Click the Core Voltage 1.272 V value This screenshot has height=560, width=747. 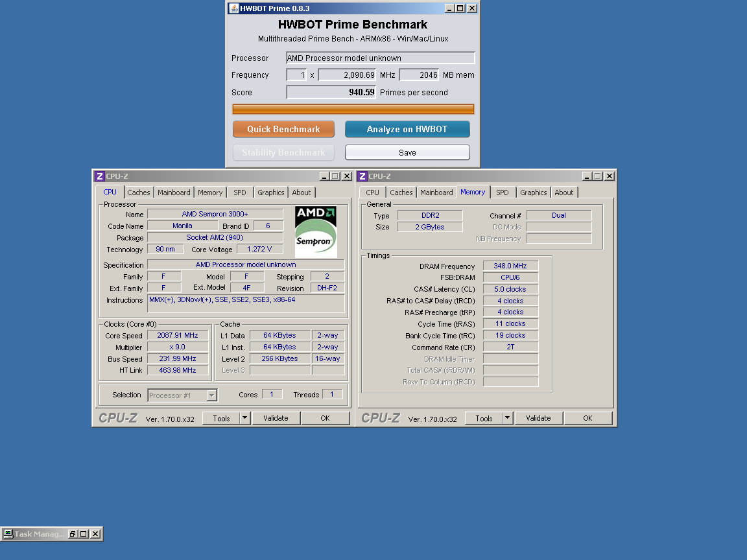[259, 249]
